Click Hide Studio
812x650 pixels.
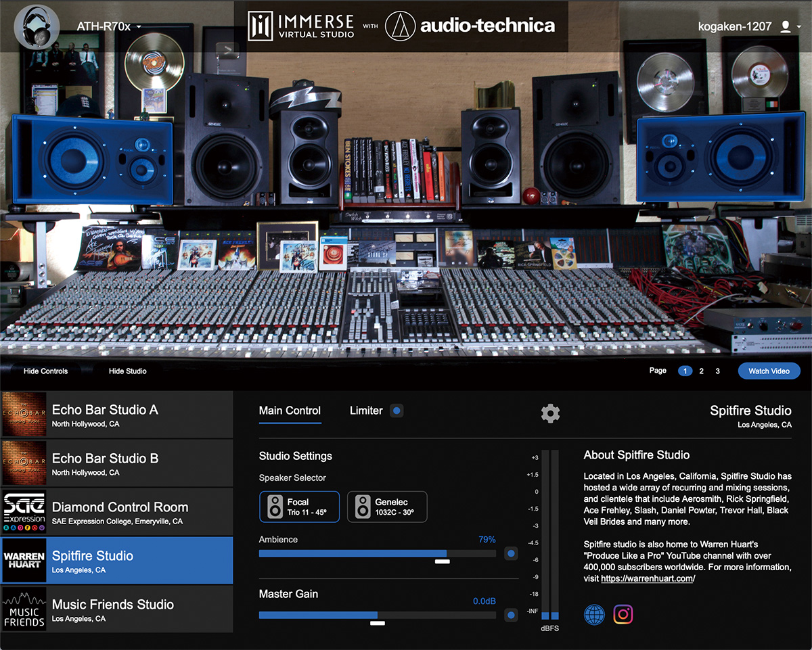coord(128,371)
